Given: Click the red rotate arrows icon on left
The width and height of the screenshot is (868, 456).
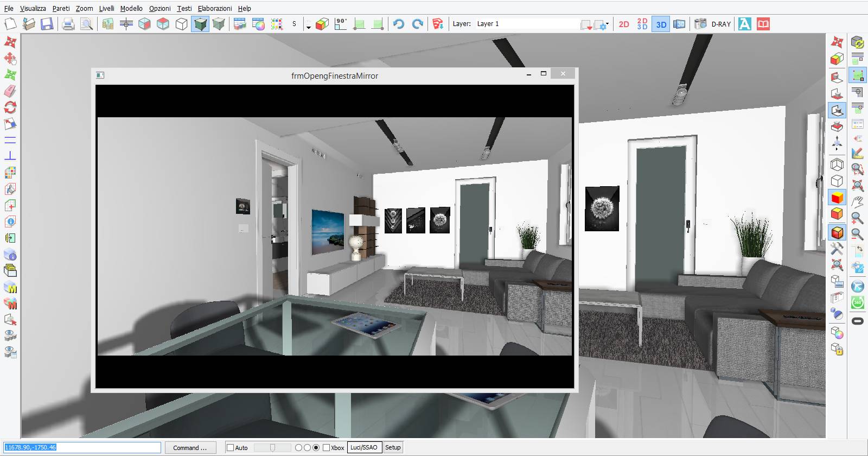Looking at the screenshot, I should point(10,107).
